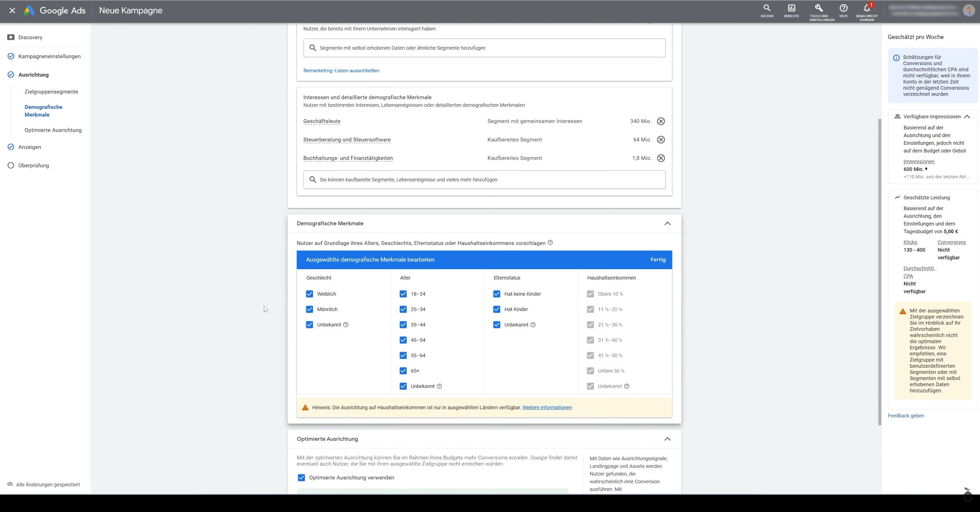The image size is (980, 512).
Task: Open Buchhaltungs- und Finanztätigkeiten segment link
Action: click(x=348, y=158)
